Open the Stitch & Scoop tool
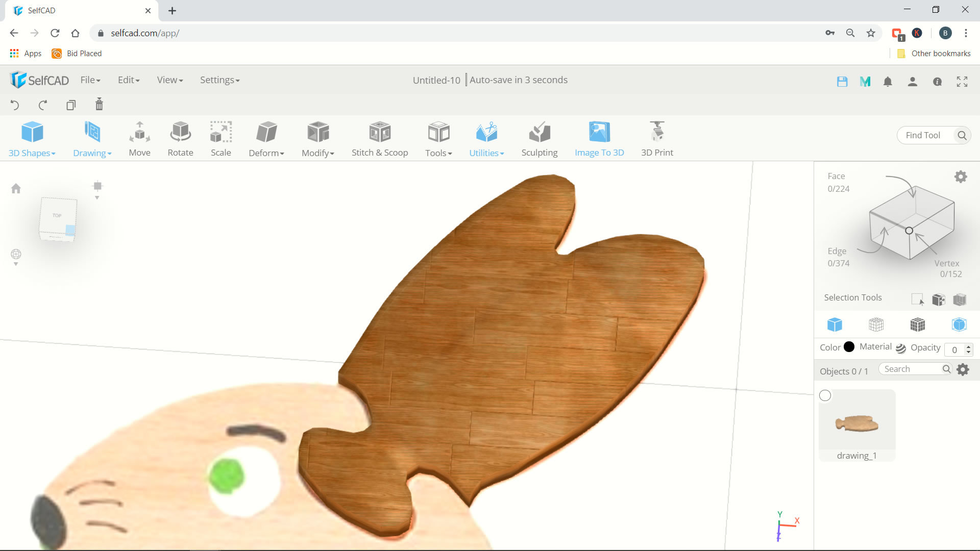The height and width of the screenshot is (551, 980). point(380,139)
